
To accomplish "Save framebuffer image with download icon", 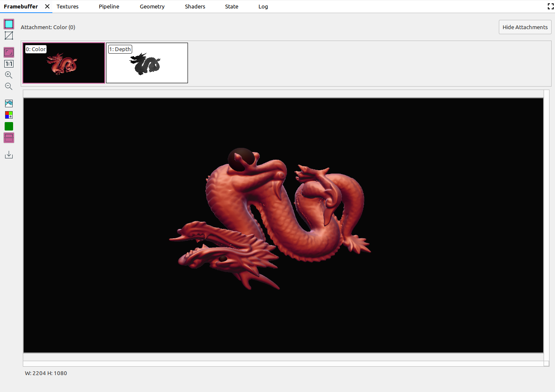I will [9, 155].
